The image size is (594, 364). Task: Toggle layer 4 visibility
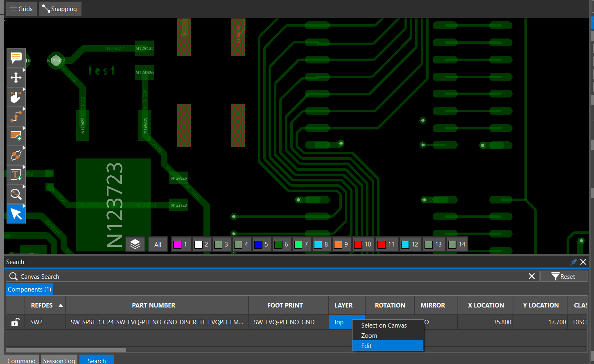click(242, 244)
